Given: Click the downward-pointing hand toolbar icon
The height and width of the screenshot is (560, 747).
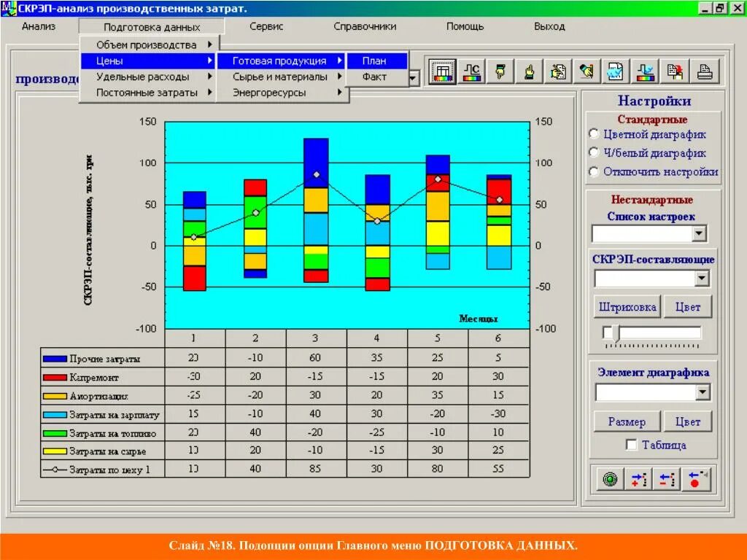Looking at the screenshot, I should click(500, 72).
